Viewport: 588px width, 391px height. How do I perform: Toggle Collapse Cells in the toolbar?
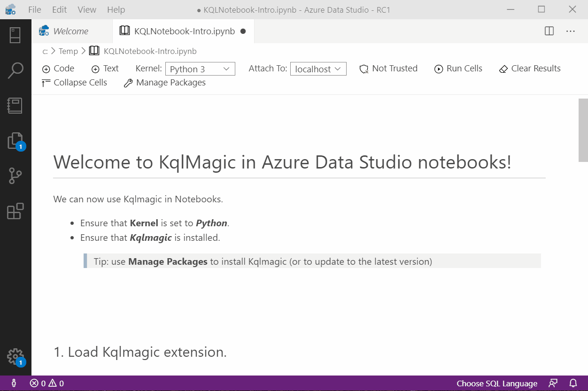tap(75, 83)
